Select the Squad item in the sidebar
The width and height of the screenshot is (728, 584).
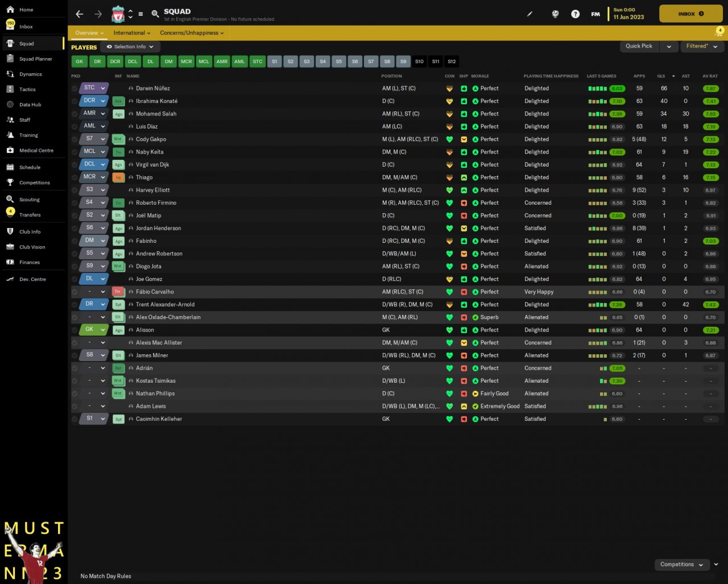(x=34, y=43)
